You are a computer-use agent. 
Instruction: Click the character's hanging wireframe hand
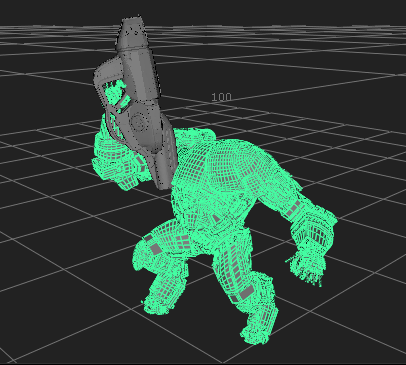[x=308, y=267]
